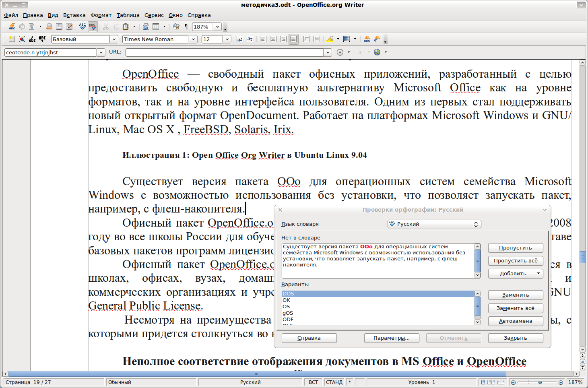Click the Increase Font size icon
The width and height of the screenshot is (588, 388).
tap(240, 39)
